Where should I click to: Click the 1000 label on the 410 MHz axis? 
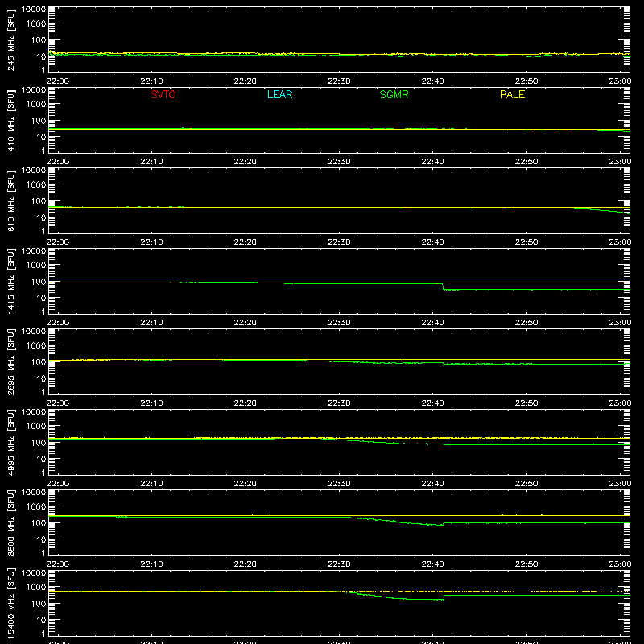[36, 105]
